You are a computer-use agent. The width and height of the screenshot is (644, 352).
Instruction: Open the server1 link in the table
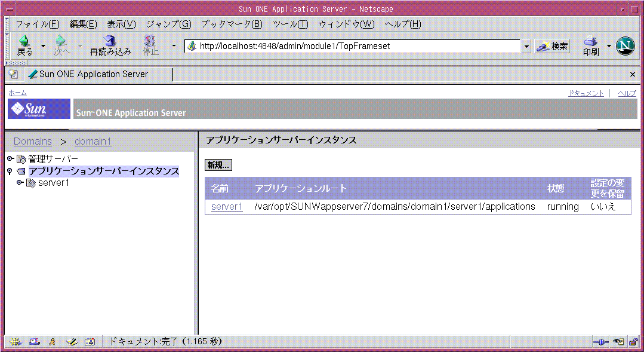click(x=227, y=206)
